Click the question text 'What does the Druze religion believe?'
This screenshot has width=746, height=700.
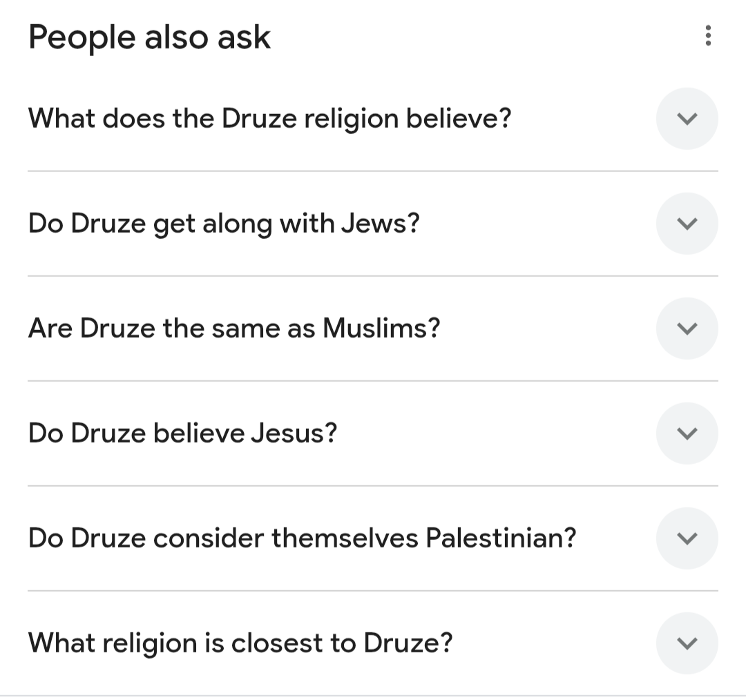269,119
